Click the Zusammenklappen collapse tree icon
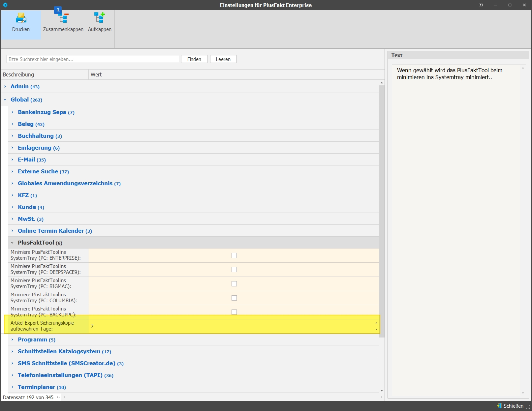The image size is (532, 411). [x=63, y=18]
